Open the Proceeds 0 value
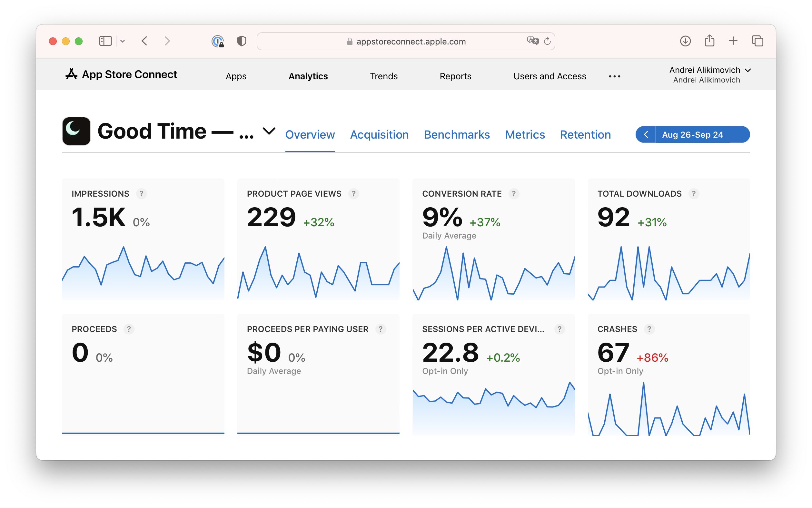 [x=80, y=353]
